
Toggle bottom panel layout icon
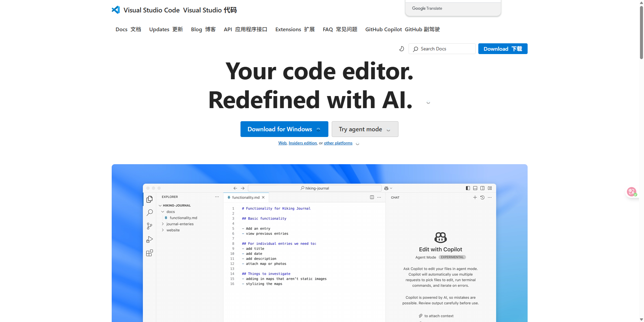pyautogui.click(x=475, y=188)
